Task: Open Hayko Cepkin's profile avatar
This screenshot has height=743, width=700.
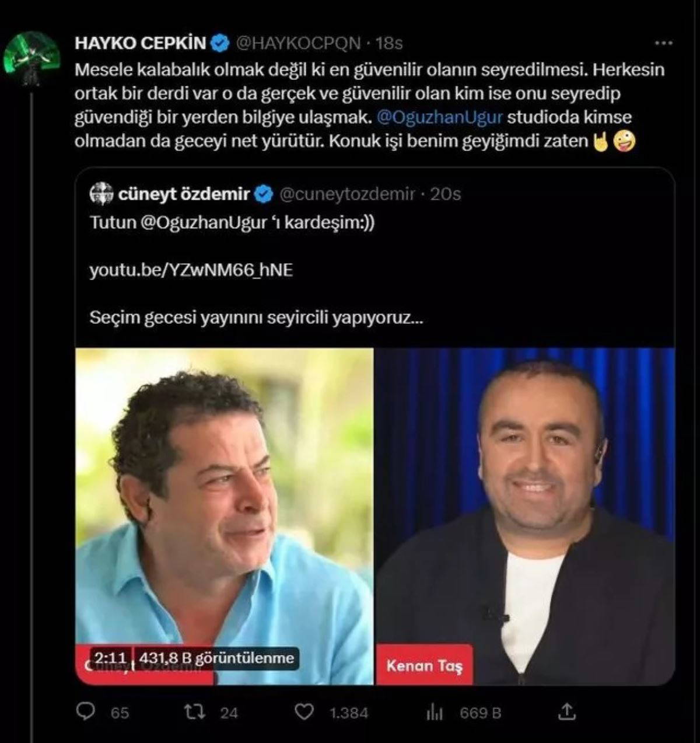Action: tap(32, 58)
